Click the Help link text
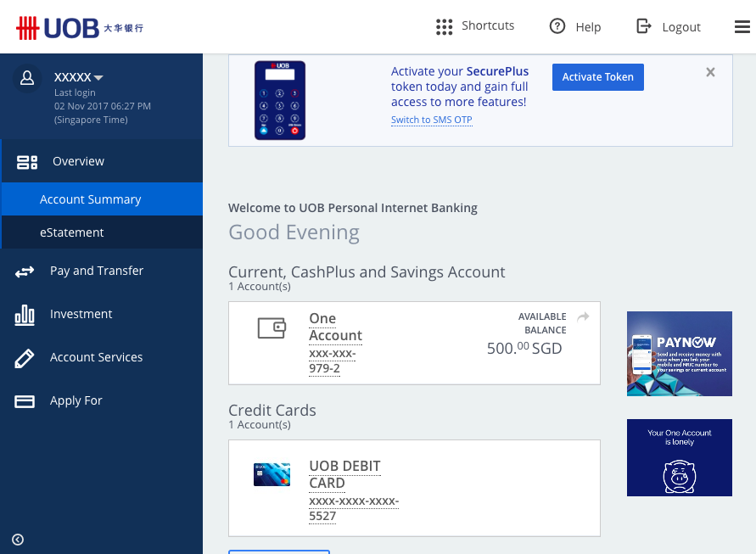 (x=588, y=27)
